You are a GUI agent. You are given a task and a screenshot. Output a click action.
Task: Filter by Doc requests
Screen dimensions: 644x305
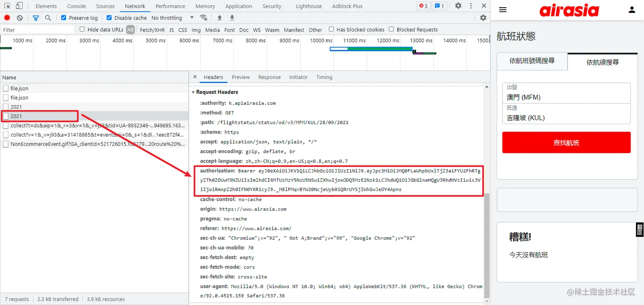(x=244, y=30)
